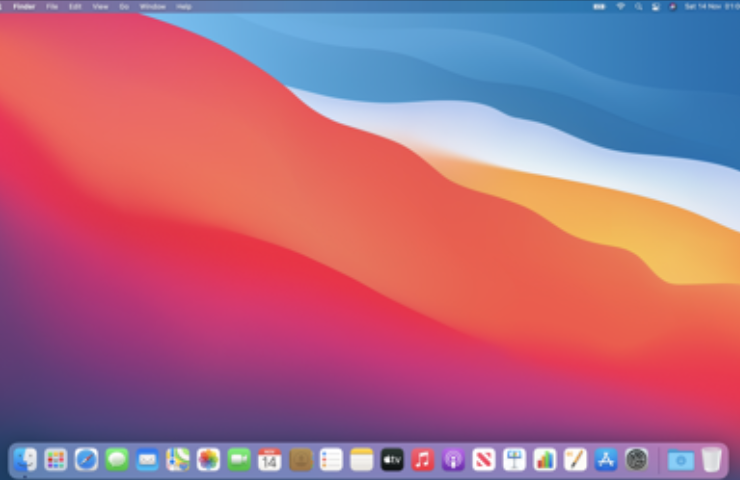Screen dimensions: 740x480
Task: Open the Window menu
Action: (x=153, y=7)
